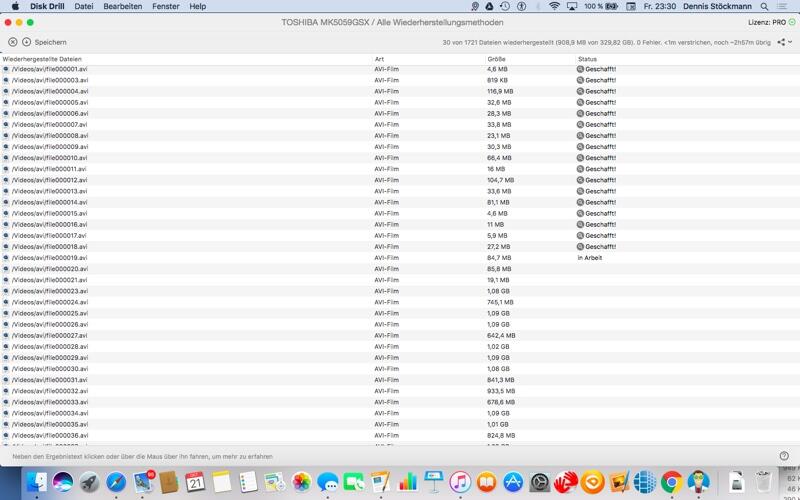Viewport: 800px width, 500px height.
Task: Click the cancel recovery X icon
Action: click(13, 42)
